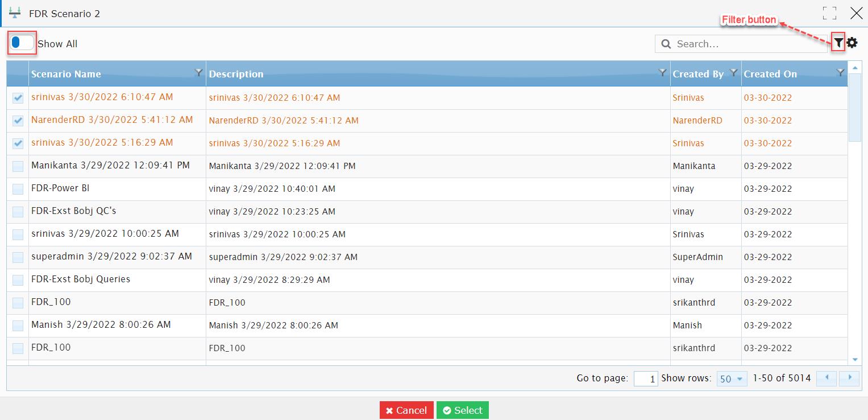Click Created By cell SuperAdmin

pyautogui.click(x=697, y=257)
